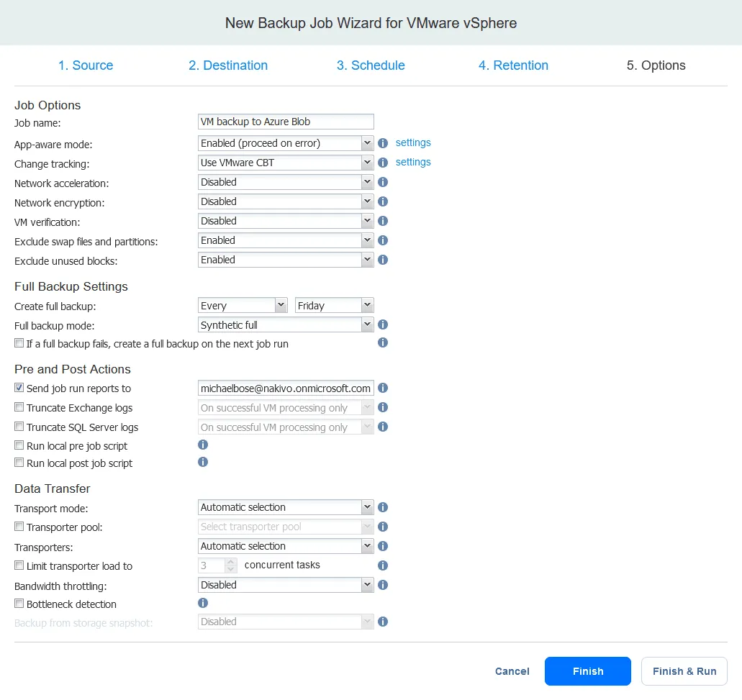The height and width of the screenshot is (700, 742).
Task: Switch to the 3. Schedule step
Action: tap(371, 65)
